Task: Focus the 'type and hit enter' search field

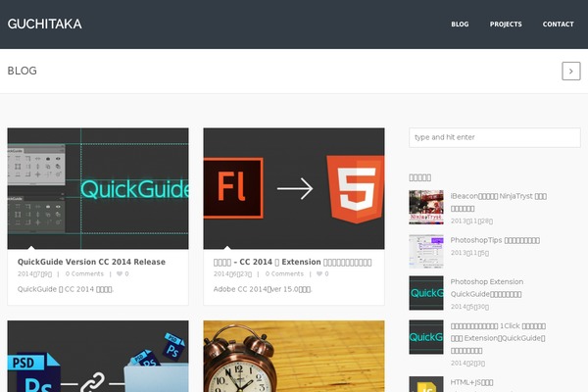Action: [x=495, y=137]
